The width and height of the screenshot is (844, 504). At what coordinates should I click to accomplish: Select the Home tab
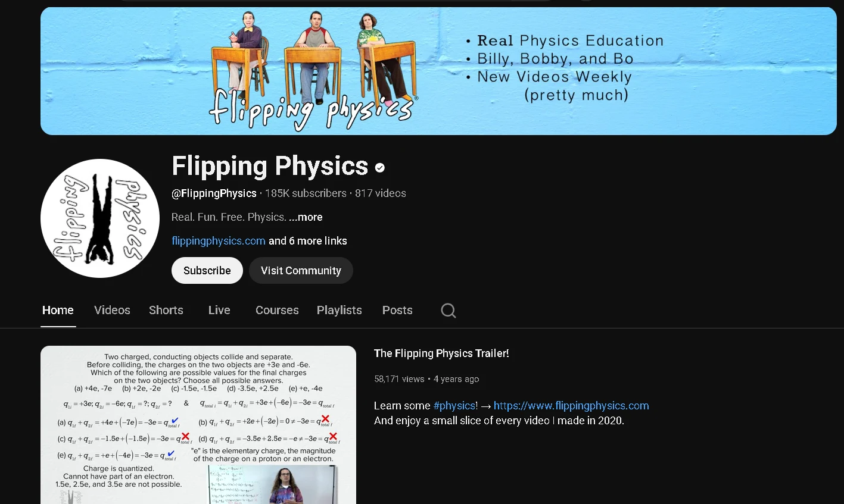58,311
